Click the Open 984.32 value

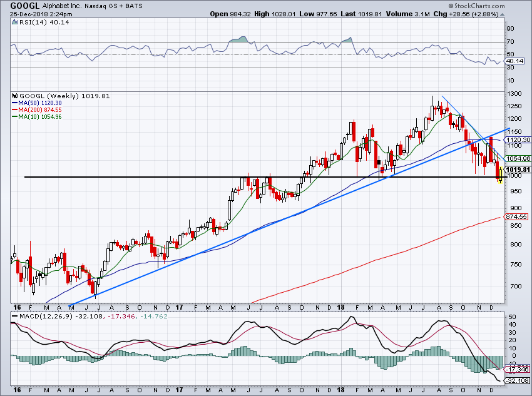[x=230, y=14]
